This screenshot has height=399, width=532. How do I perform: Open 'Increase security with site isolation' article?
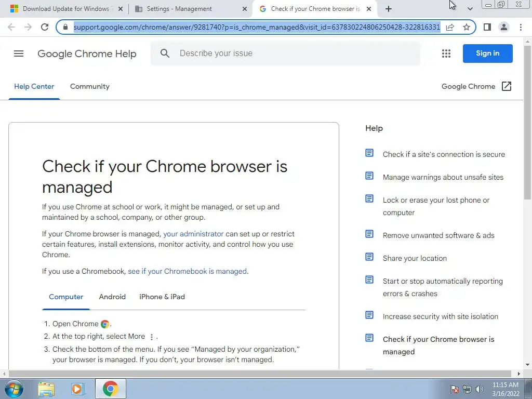pos(441,316)
